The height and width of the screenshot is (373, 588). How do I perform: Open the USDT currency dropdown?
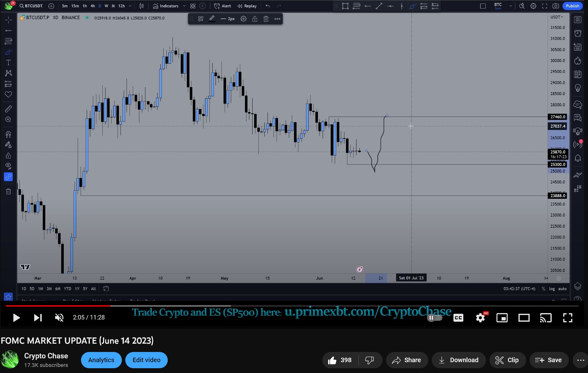(557, 17)
